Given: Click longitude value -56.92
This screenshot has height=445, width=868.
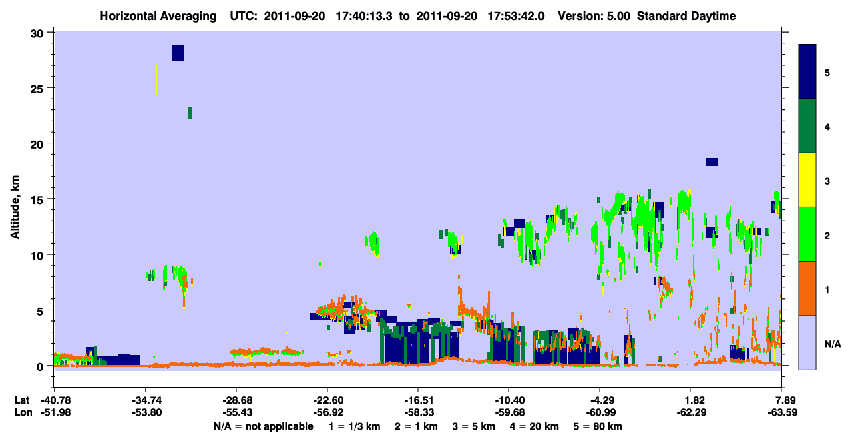Looking at the screenshot, I should tap(327, 412).
